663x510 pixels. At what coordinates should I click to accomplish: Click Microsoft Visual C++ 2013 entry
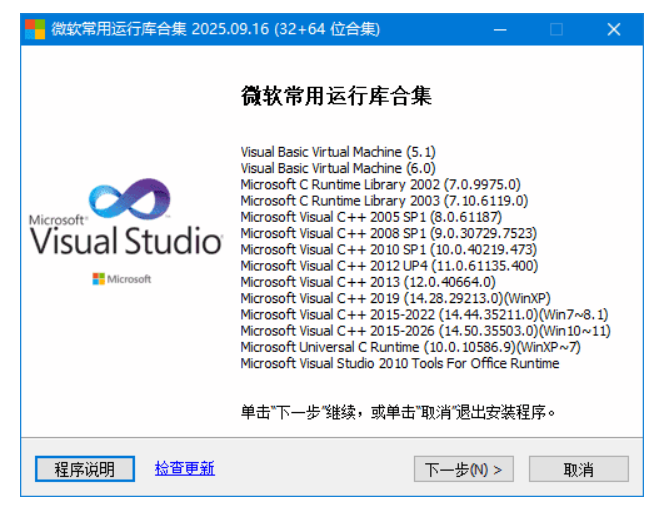coord(367,282)
